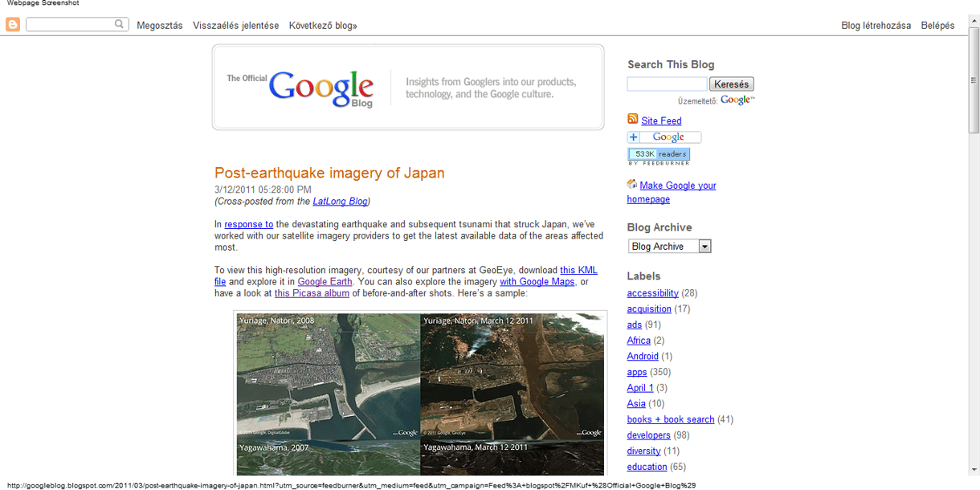This screenshot has width=980, height=490.
Task: Click the 'response to' link
Action: (249, 224)
